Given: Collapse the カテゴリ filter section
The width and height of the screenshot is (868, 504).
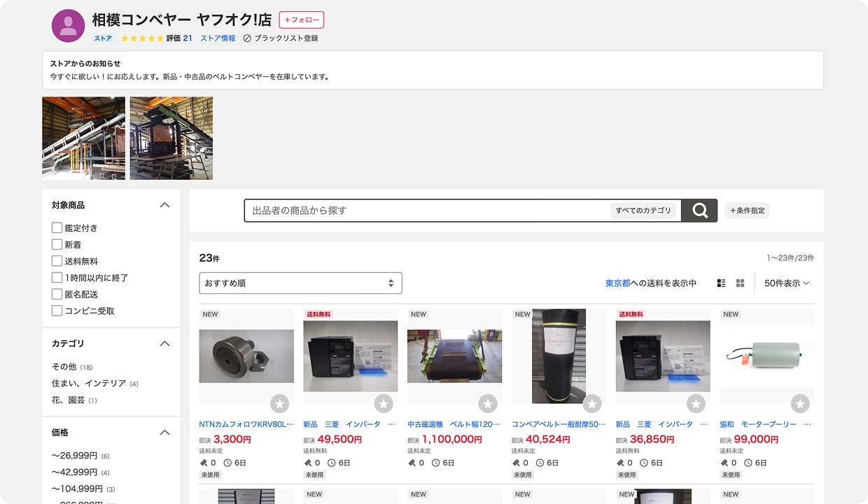Looking at the screenshot, I should point(165,344).
